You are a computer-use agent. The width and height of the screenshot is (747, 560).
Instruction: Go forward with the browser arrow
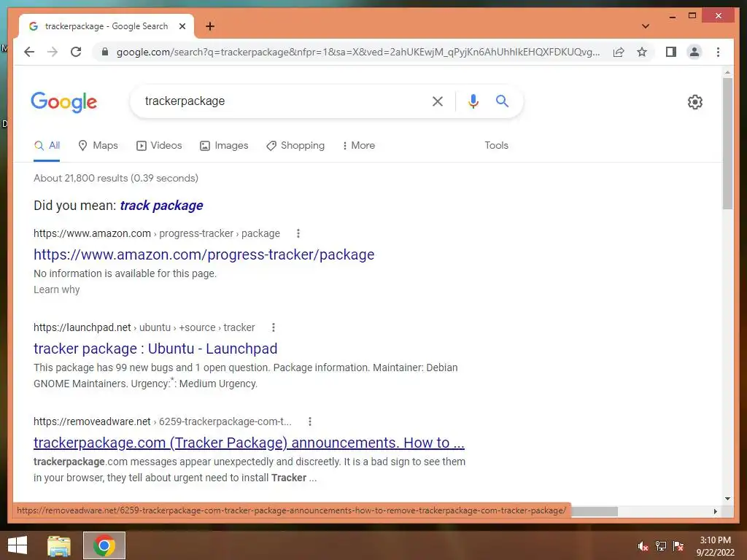tap(53, 52)
